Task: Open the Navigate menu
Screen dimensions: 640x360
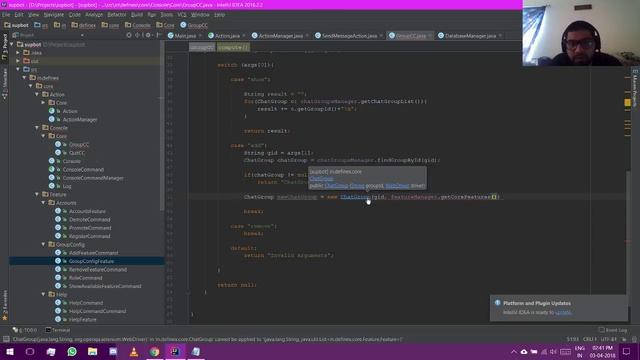Action: 53,15
